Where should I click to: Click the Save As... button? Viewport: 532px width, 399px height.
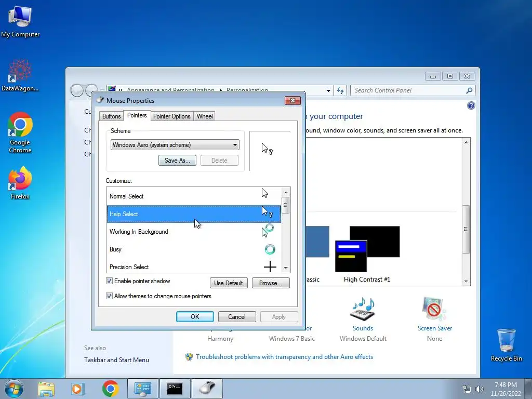click(177, 161)
